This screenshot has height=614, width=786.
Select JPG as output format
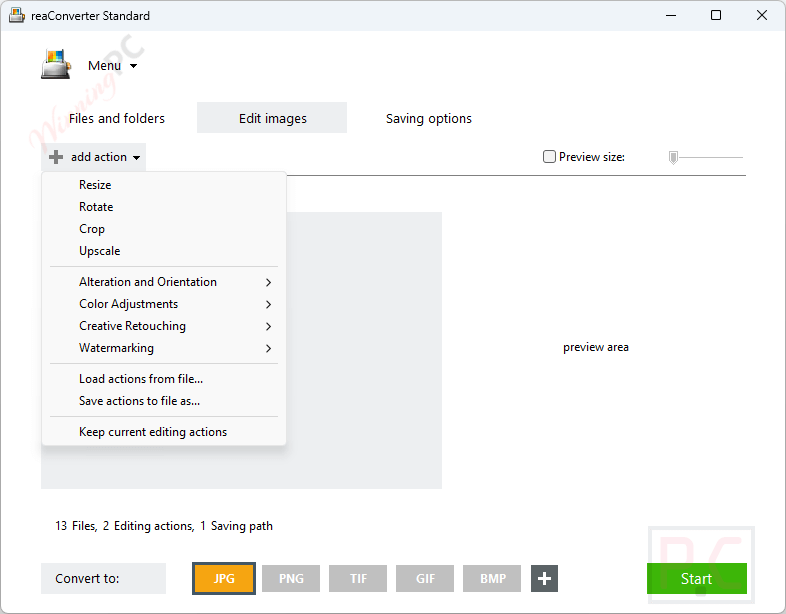point(224,578)
